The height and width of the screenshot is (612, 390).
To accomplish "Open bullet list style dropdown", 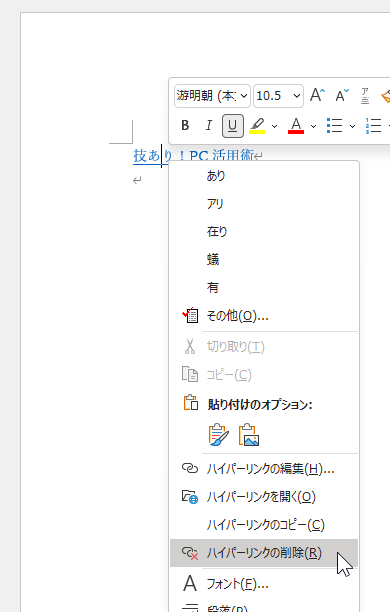I will (x=353, y=126).
